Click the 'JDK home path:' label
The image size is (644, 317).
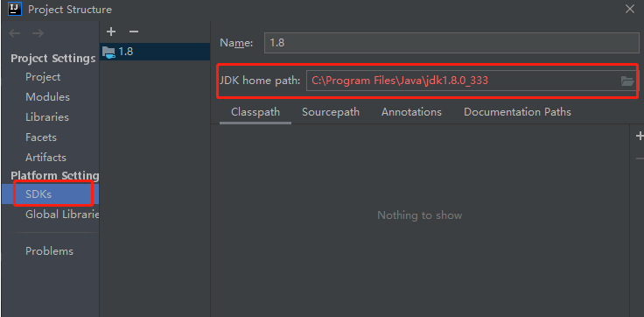[260, 81]
